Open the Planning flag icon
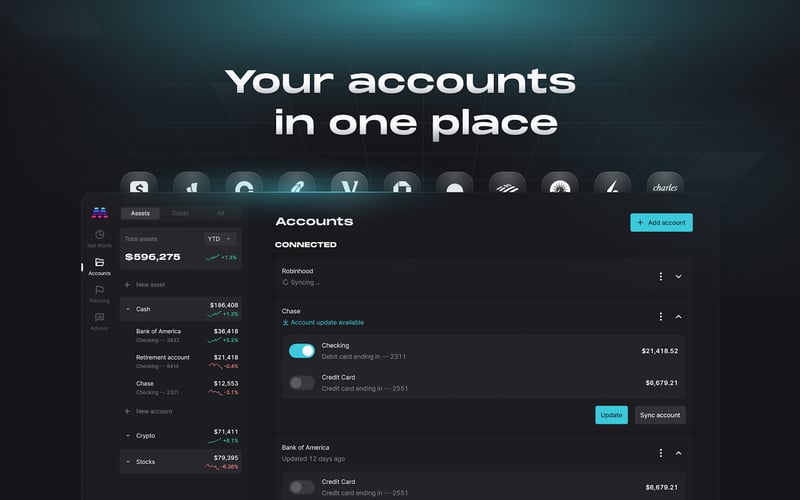800x500 pixels. coord(99,290)
